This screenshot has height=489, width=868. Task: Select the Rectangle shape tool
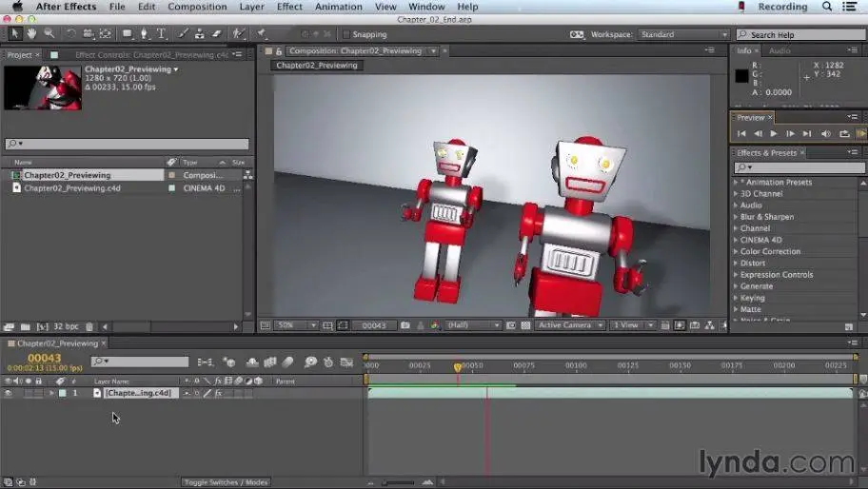[x=128, y=33]
